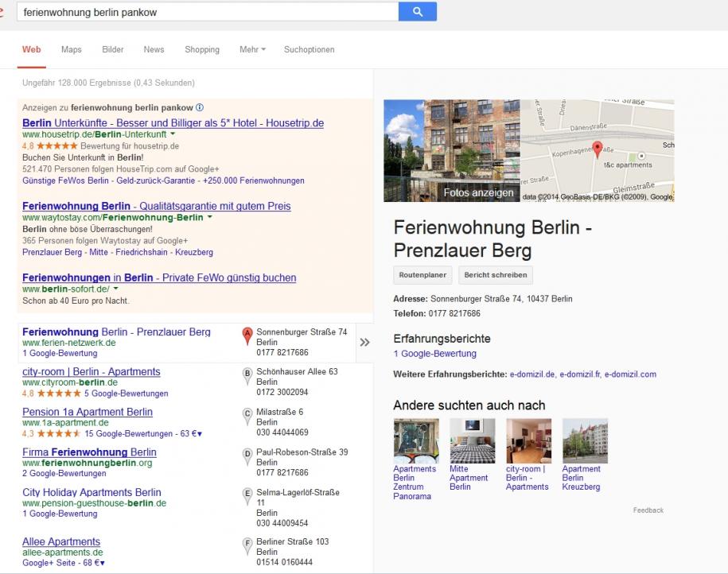Open city-room | Berlin - Apartments result
The height and width of the screenshot is (574, 728).
pyautogui.click(x=91, y=372)
